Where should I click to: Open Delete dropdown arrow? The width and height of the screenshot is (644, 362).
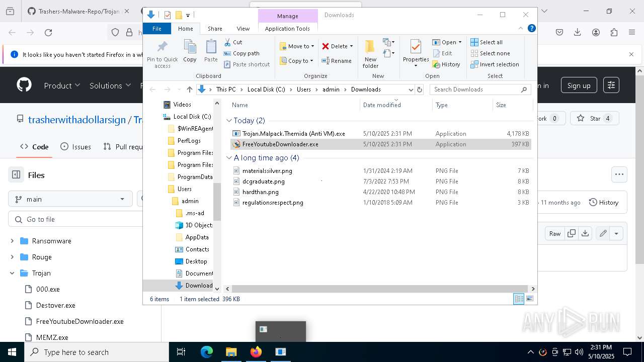351,46
